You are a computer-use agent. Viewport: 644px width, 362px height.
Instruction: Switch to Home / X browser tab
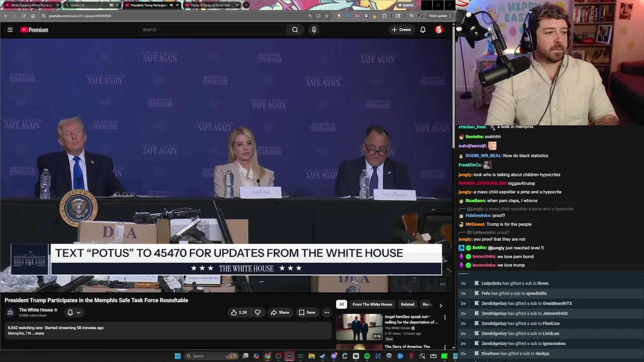click(x=91, y=5)
